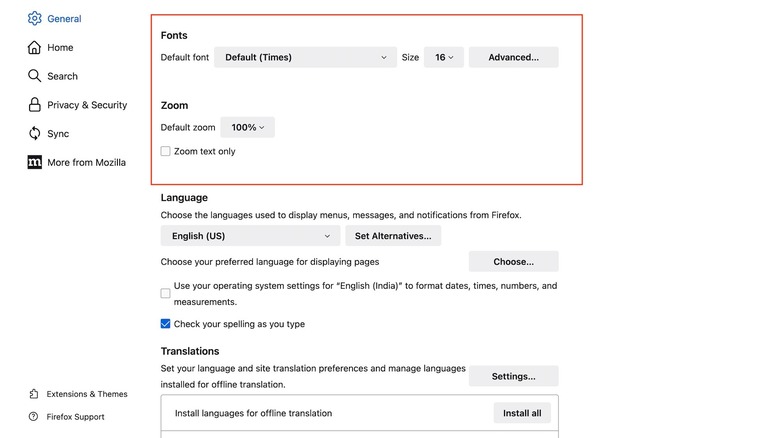Screen dimensions: 780x438
Task: Click the Firefox Support help icon
Action: (34, 417)
